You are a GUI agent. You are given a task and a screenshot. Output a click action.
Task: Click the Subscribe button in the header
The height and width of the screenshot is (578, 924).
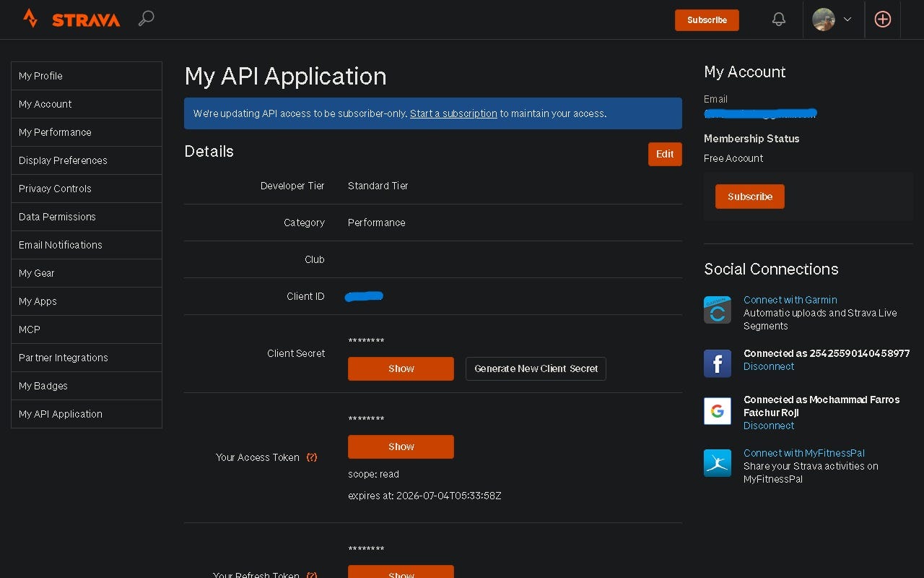click(x=707, y=20)
